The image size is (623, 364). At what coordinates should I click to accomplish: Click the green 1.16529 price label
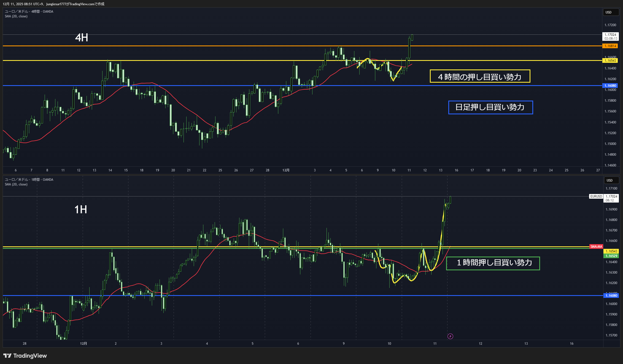tap(611, 256)
